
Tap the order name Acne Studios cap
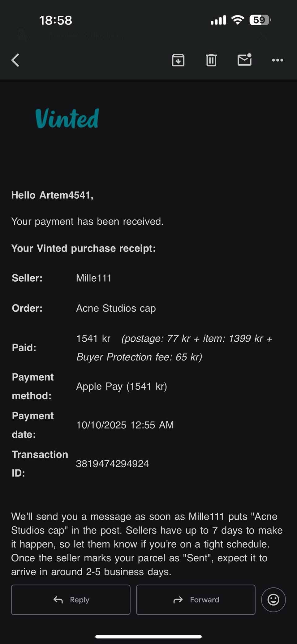coord(116,308)
